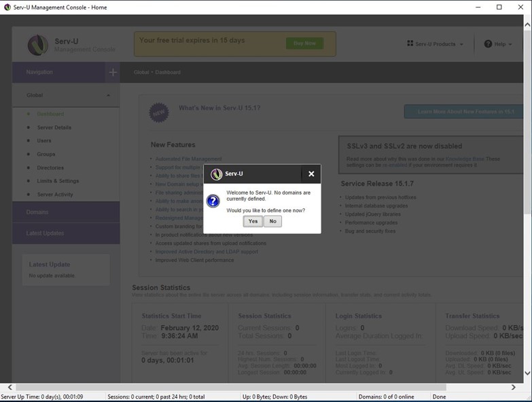
Task: Click No in the Serv-U dialog
Action: (272, 221)
